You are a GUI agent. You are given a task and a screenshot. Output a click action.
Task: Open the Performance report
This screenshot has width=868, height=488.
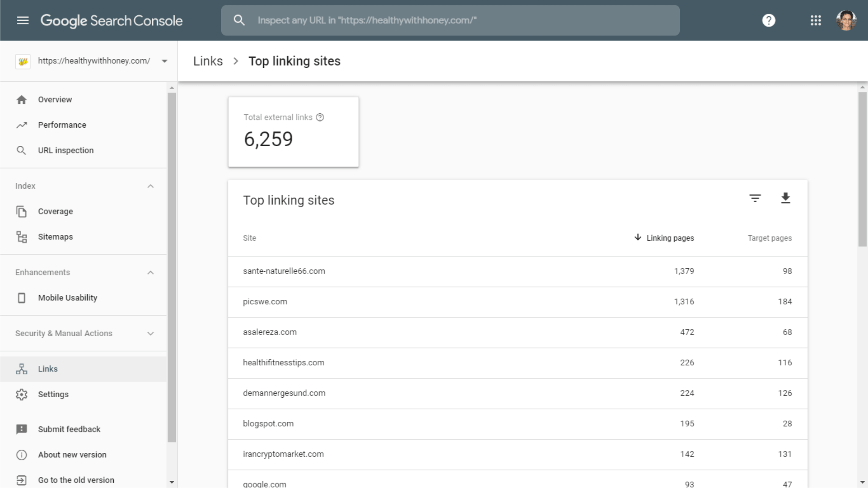pos(83,125)
